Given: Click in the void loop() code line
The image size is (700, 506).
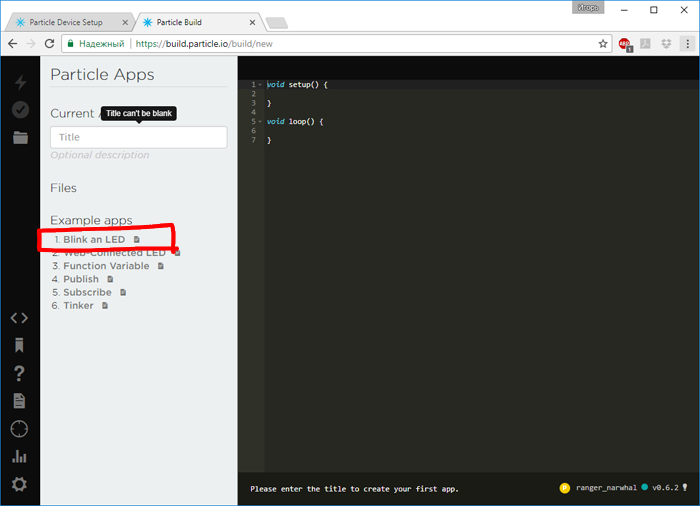Looking at the screenshot, I should (295, 121).
